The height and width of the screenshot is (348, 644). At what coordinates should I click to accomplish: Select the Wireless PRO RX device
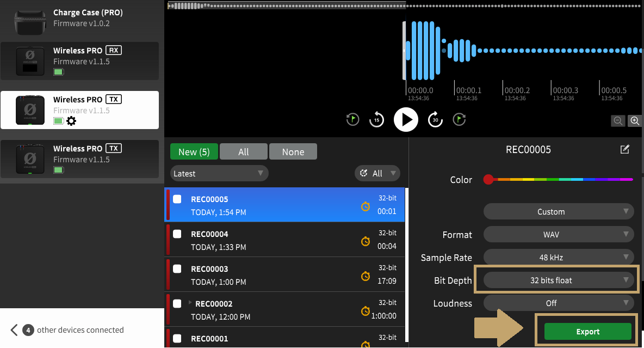pos(79,61)
